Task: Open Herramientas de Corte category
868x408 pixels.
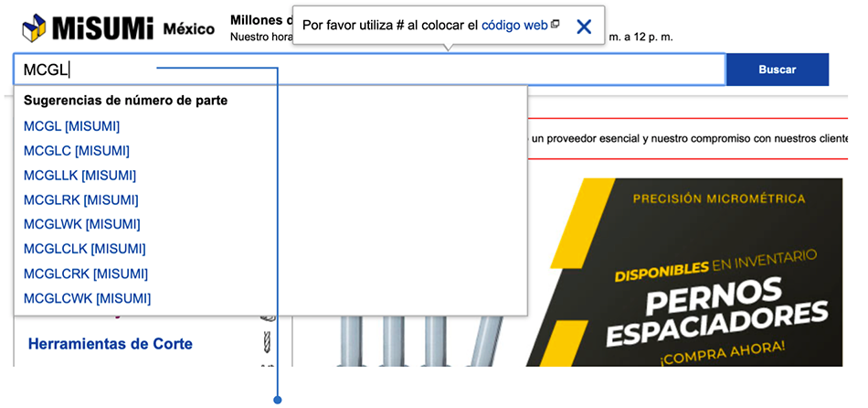Action: [111, 344]
